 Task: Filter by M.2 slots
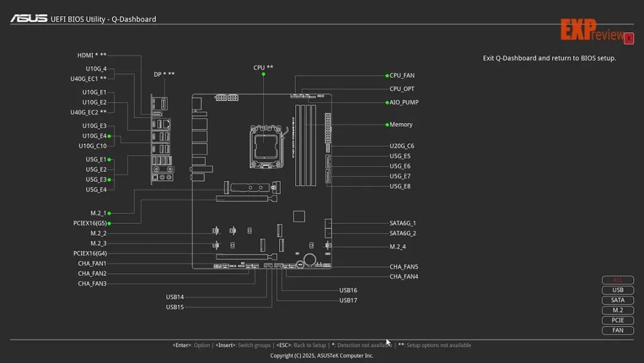point(618,310)
